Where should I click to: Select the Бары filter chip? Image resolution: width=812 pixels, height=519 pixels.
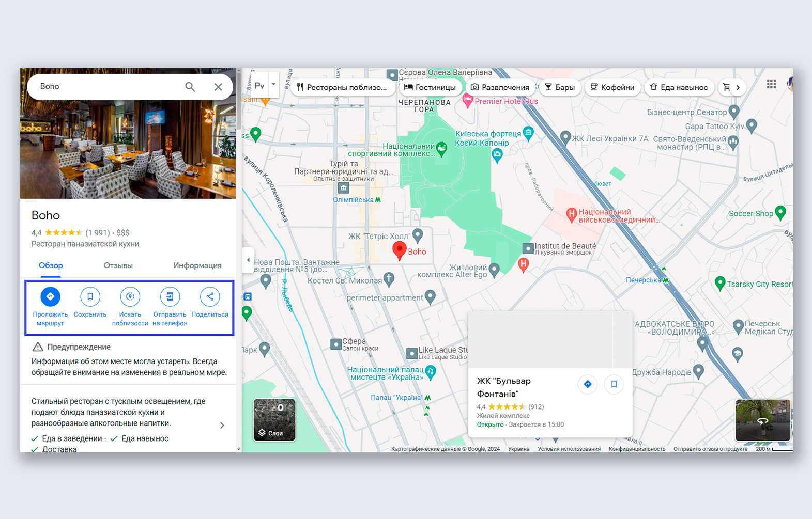coord(560,87)
